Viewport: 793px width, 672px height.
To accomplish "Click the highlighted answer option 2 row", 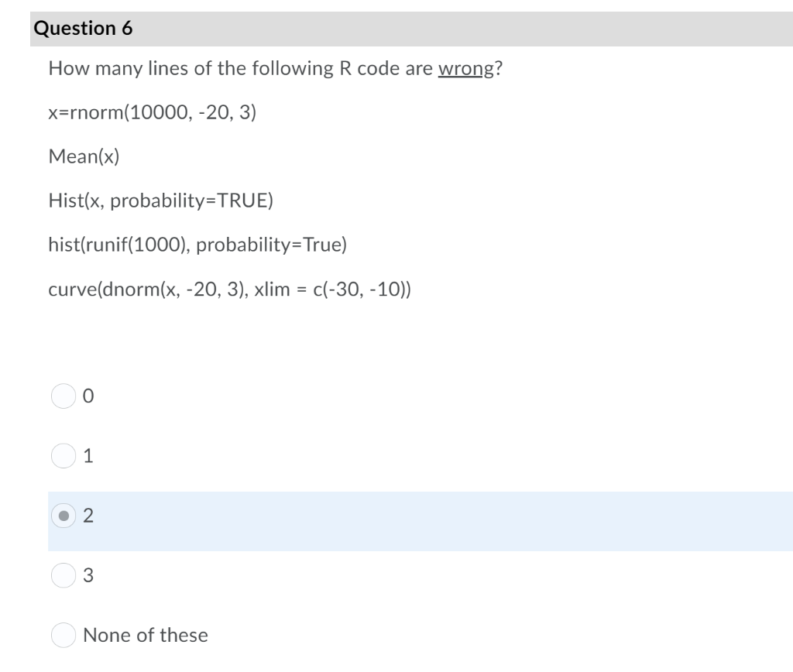I will (x=310, y=516).
